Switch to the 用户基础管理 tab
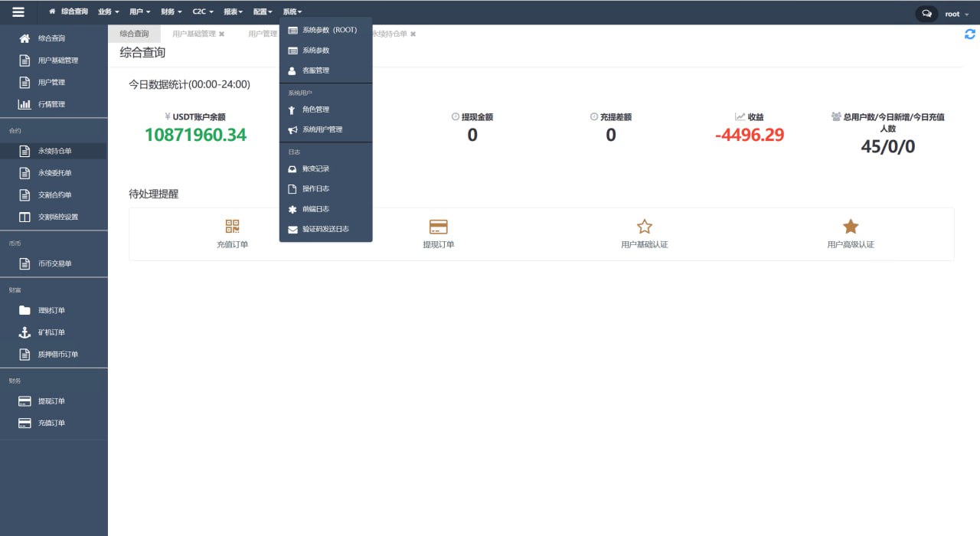The image size is (980, 536). [194, 34]
